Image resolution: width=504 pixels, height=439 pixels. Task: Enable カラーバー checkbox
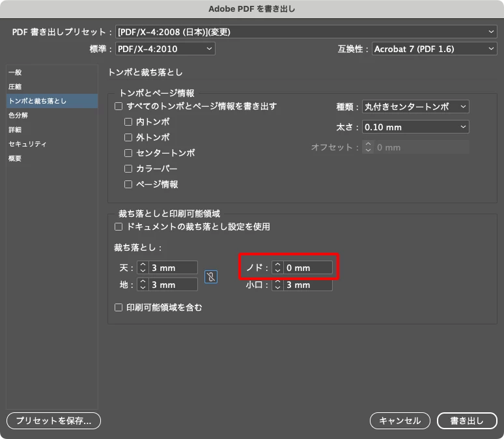coord(128,169)
